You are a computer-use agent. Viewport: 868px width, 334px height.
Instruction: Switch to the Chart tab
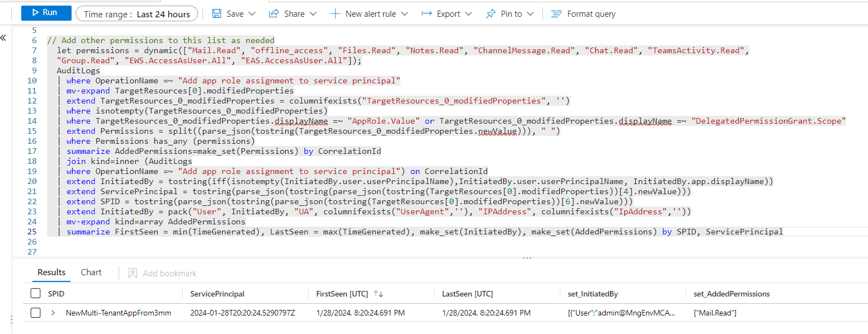tap(91, 272)
